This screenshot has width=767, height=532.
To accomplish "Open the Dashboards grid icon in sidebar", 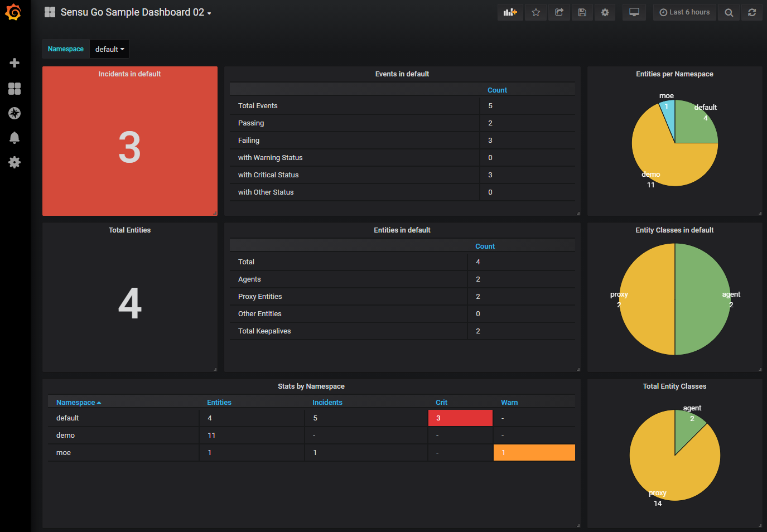I will pos(15,89).
